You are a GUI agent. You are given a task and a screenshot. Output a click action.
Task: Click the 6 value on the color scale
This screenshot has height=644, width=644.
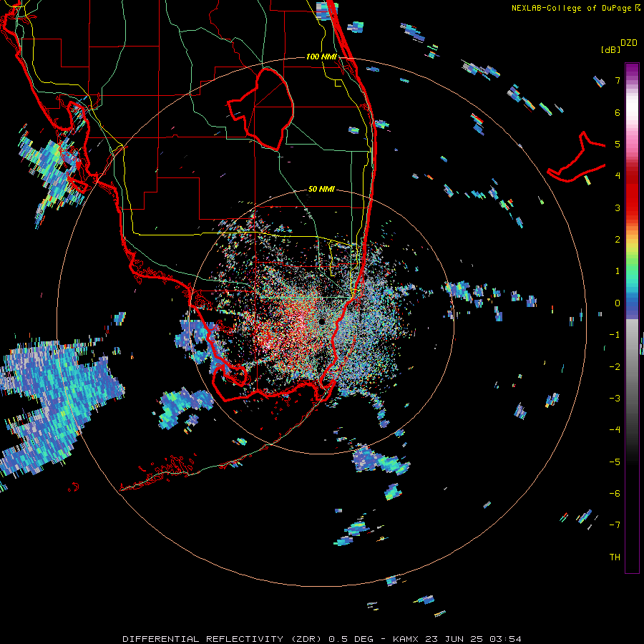pyautogui.click(x=618, y=112)
